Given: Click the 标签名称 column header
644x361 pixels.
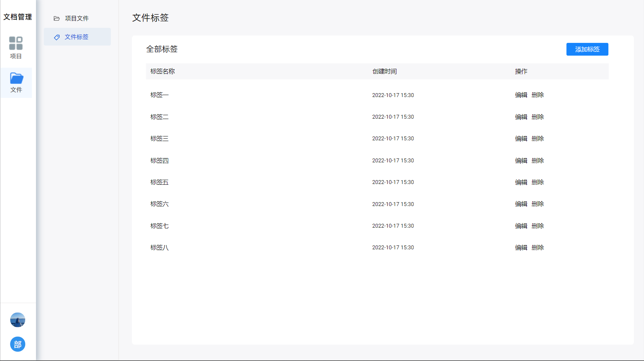Looking at the screenshot, I should pyautogui.click(x=162, y=72).
